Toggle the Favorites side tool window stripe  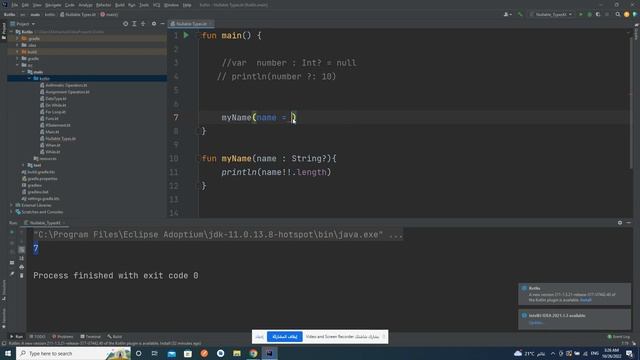pyautogui.click(x=3, y=318)
